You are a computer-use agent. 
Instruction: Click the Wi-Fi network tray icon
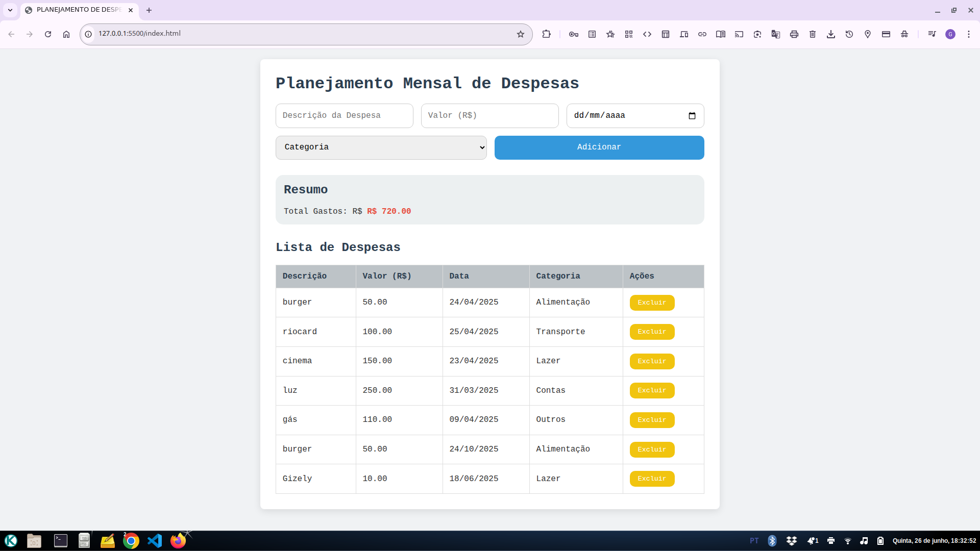point(848,541)
